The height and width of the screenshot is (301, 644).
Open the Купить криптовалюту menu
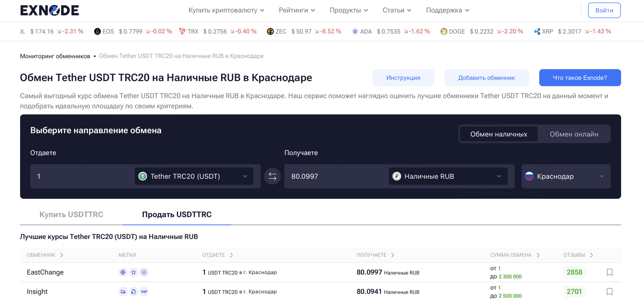tap(226, 10)
